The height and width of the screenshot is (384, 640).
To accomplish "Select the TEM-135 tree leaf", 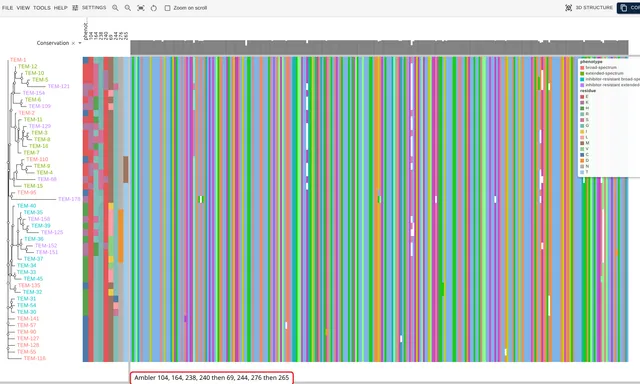I will coord(29,285).
